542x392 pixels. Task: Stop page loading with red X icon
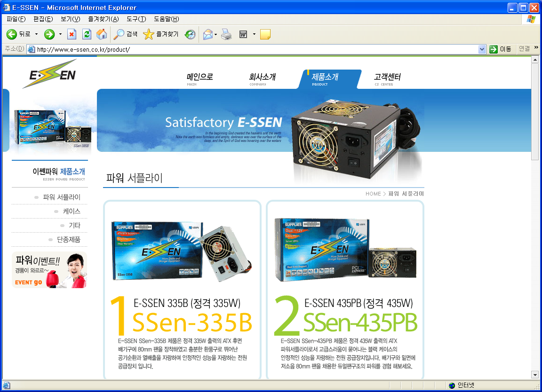(x=72, y=34)
